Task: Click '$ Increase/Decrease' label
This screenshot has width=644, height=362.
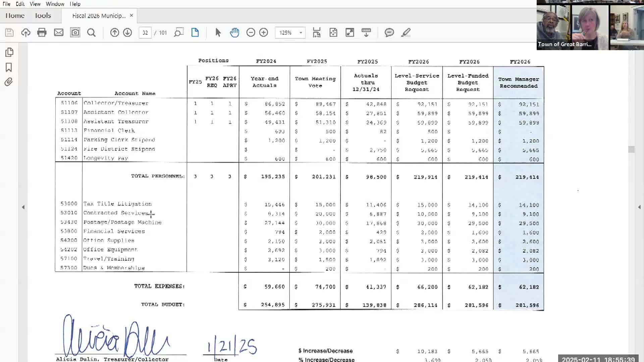Action: 325,351
